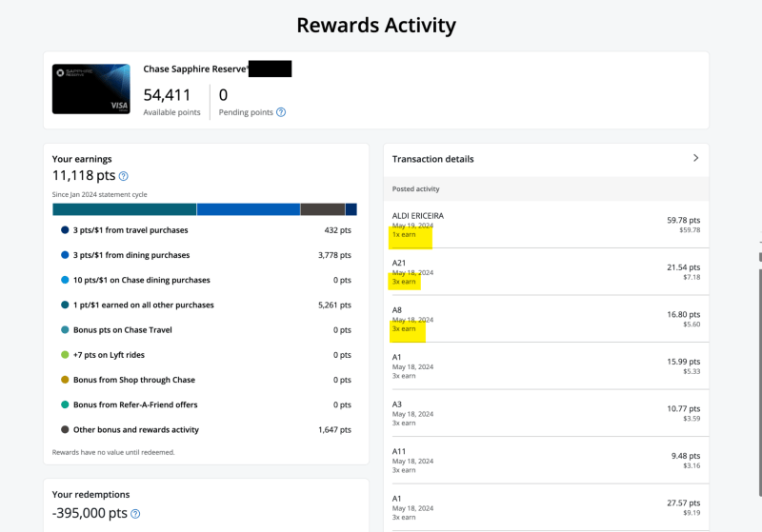Click the 16.80 pts amount
This screenshot has width=762, height=532.
(x=683, y=315)
